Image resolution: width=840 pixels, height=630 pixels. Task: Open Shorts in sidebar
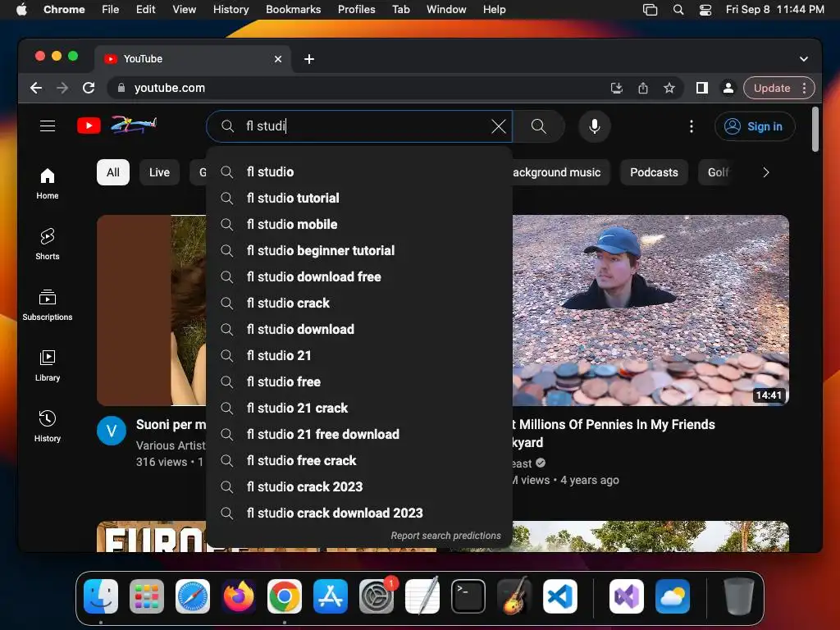tap(48, 244)
